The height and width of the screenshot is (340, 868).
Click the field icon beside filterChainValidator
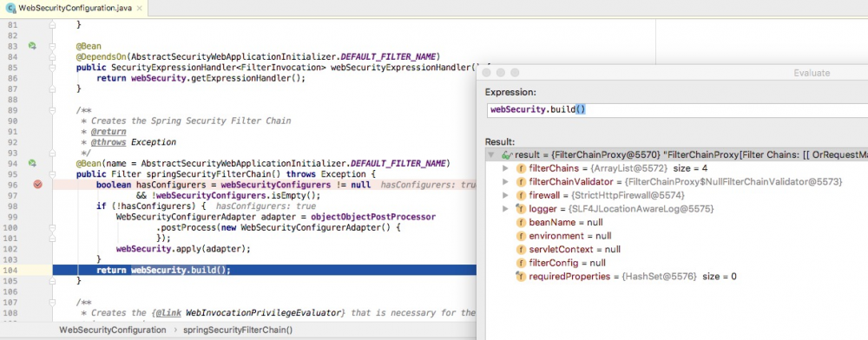point(521,182)
